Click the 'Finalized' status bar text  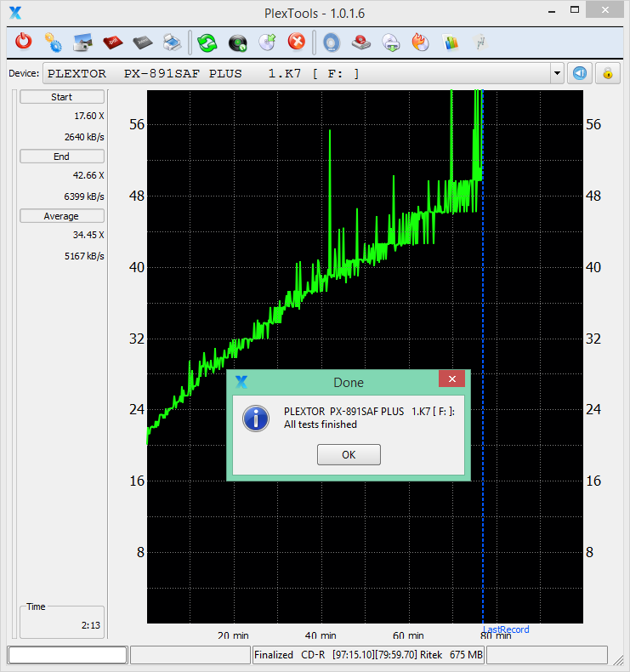pyautogui.click(x=274, y=655)
